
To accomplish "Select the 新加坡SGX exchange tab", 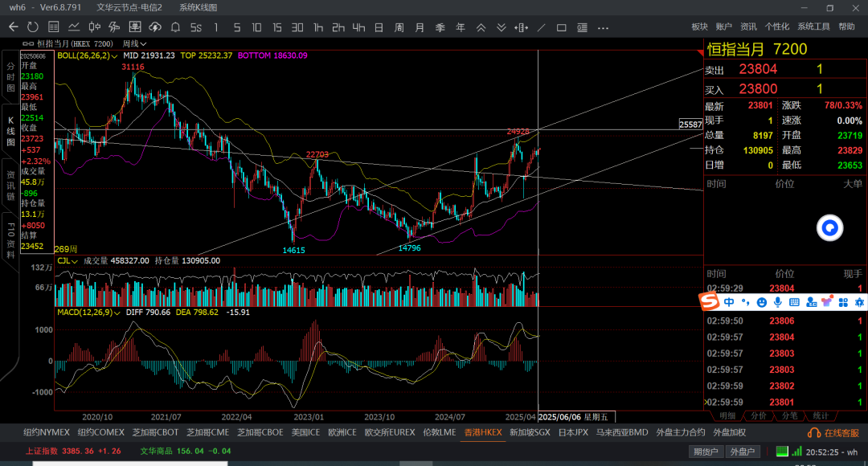I will pos(530,433).
